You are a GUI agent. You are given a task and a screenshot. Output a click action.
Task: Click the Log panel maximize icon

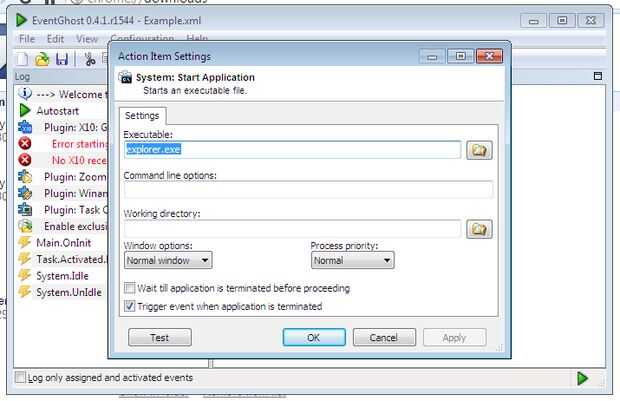point(598,76)
